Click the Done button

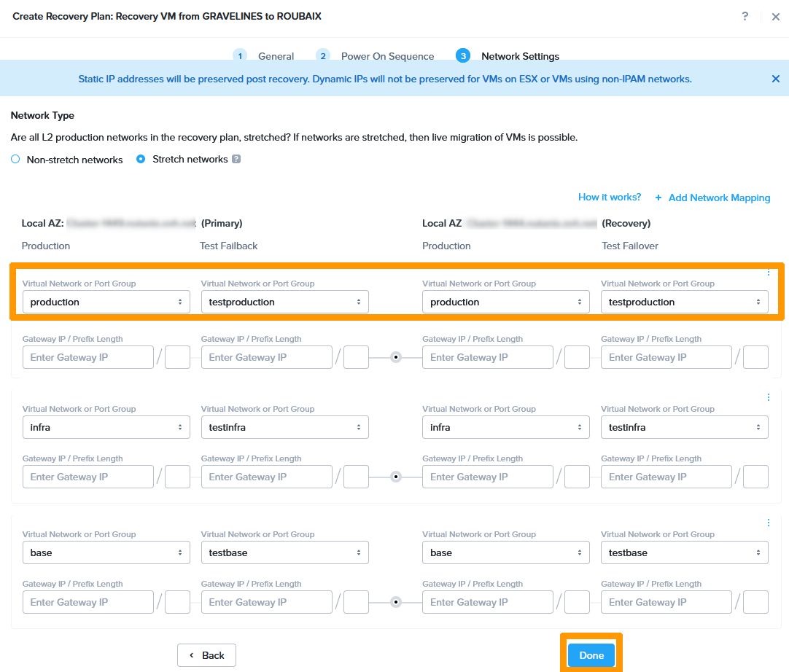(591, 655)
